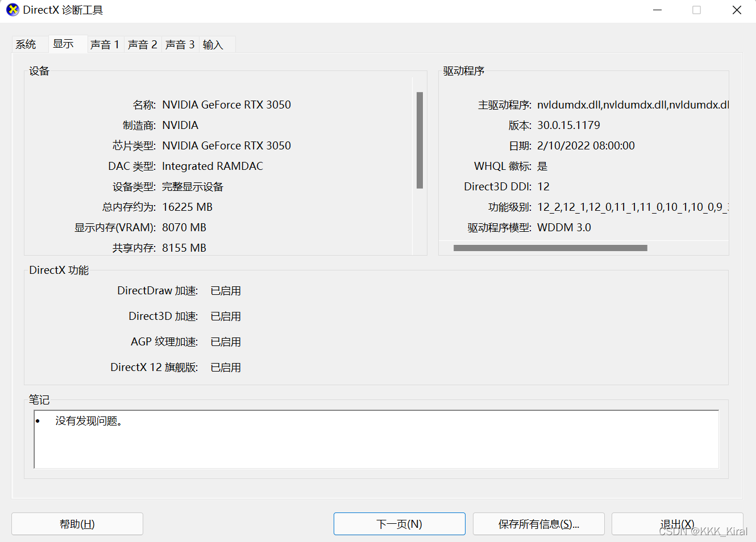The height and width of the screenshot is (542, 756).
Task: Open the 声音 1 tab
Action: coord(105,44)
